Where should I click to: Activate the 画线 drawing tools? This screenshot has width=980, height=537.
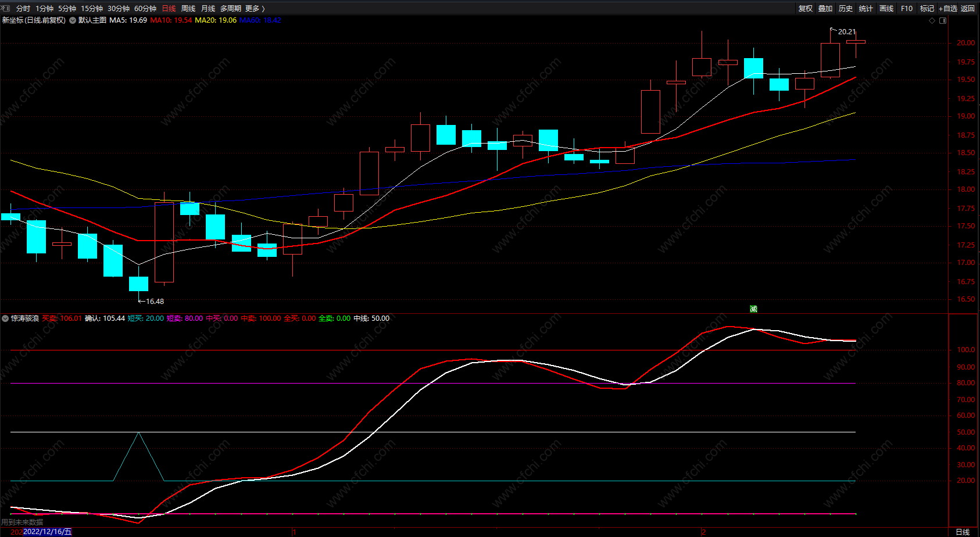tap(886, 9)
